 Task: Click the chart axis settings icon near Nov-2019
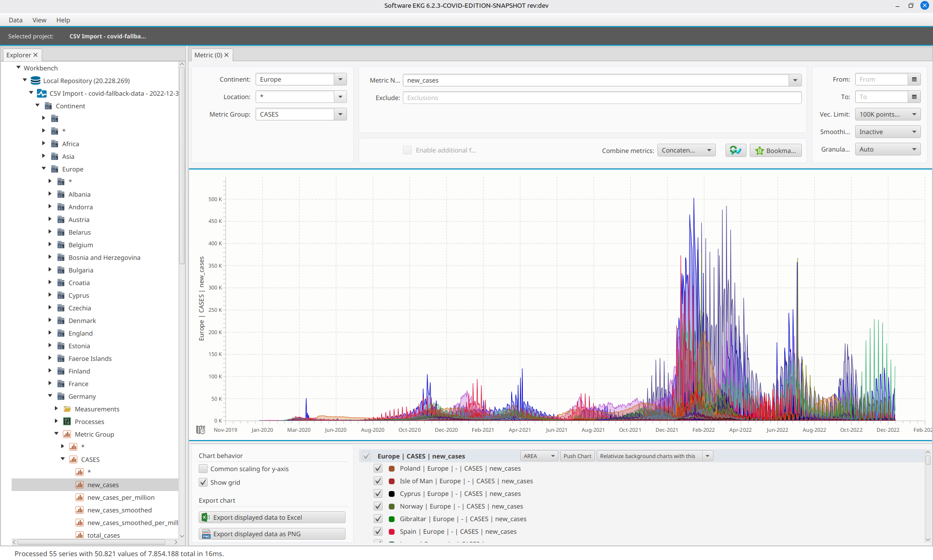pos(201,430)
